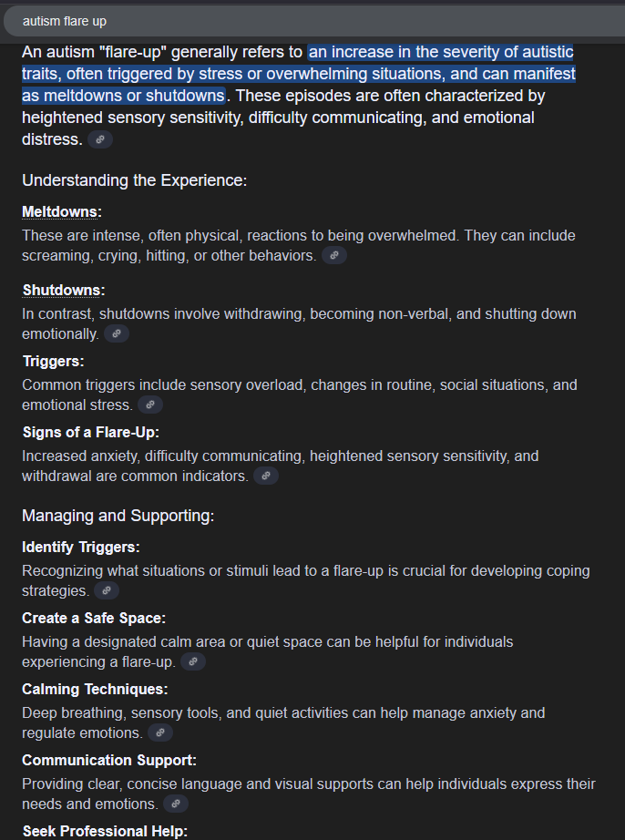Open source link icon after Signs of a Flare-Up
This screenshot has width=625, height=840.
[266, 476]
